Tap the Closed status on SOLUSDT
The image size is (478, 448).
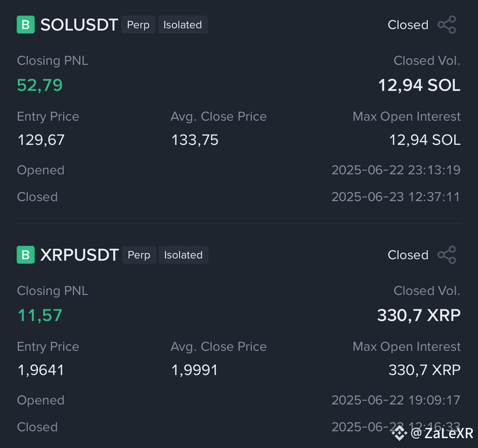tap(408, 25)
